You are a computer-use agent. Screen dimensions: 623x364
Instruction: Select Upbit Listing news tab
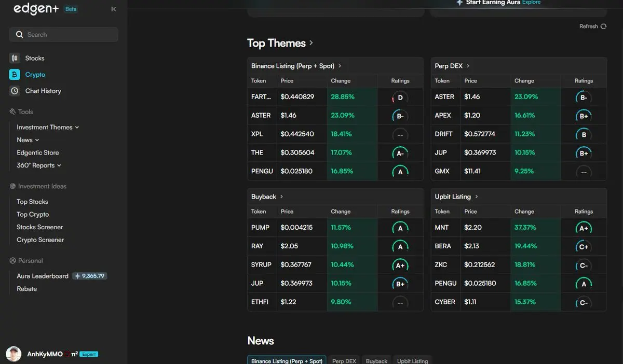click(412, 360)
